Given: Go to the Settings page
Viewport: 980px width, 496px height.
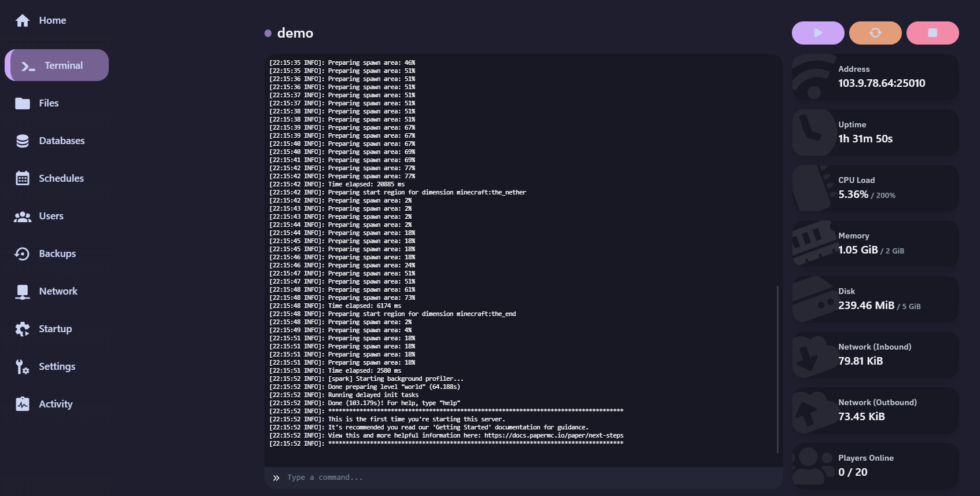Looking at the screenshot, I should click(57, 366).
